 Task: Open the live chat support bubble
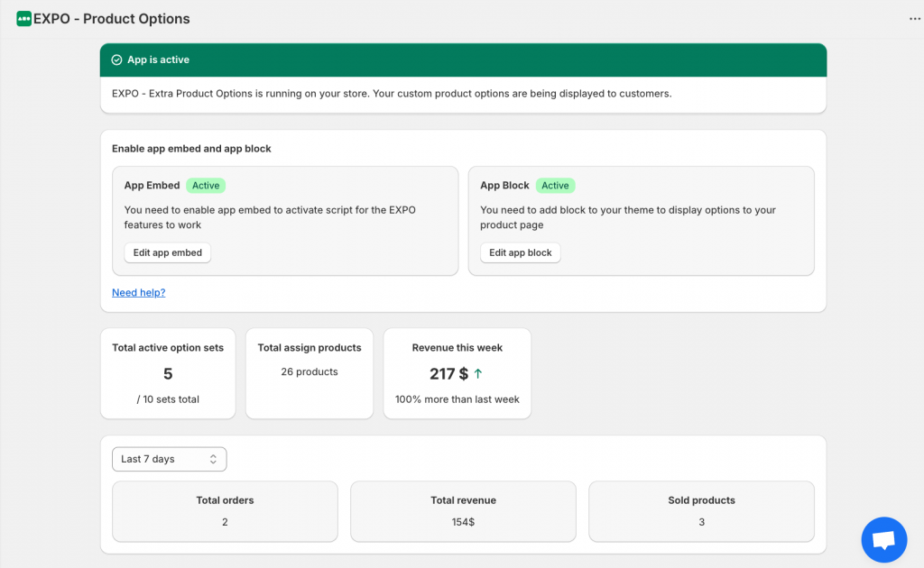[x=883, y=539]
